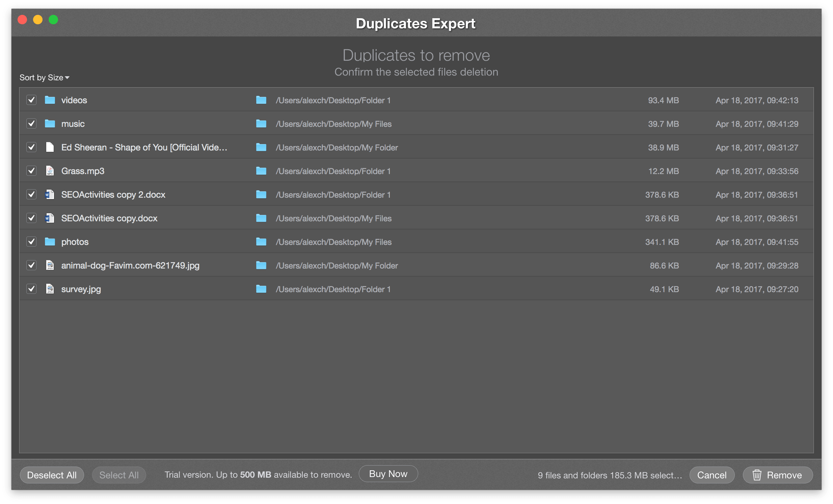
Task: Click the 38.9 MB size value
Action: [663, 148]
